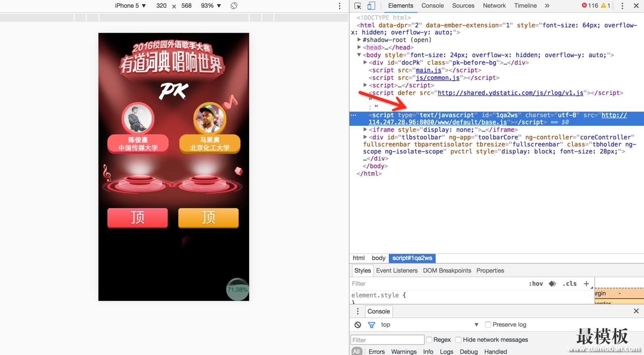Expand the head element node
The image size is (644, 355).
359,47
